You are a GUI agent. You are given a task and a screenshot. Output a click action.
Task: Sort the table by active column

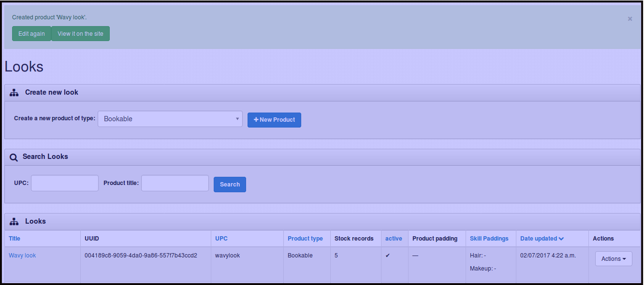(394, 239)
